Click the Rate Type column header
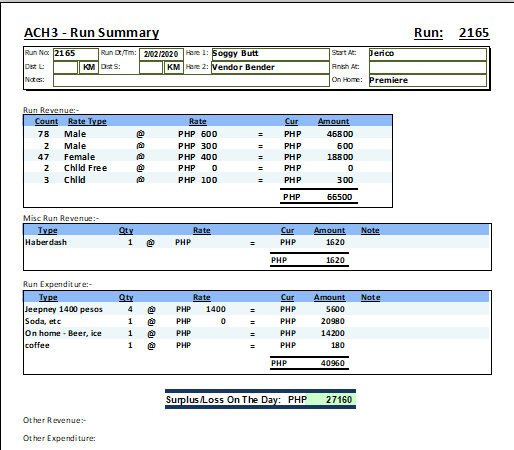Viewport: 514px width, 450px height. tap(87, 121)
